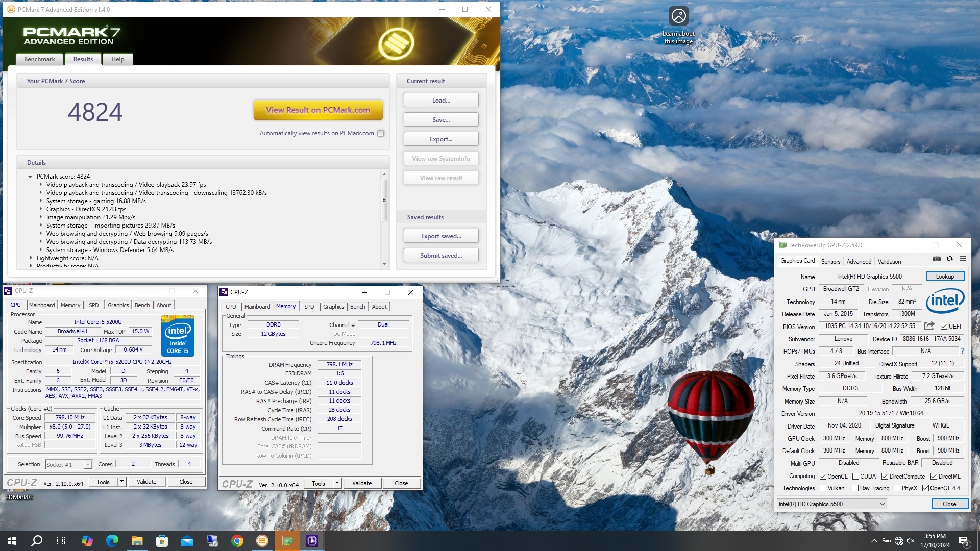
Task: Open the SPD tab in CPU-Z Memory window
Action: click(309, 307)
